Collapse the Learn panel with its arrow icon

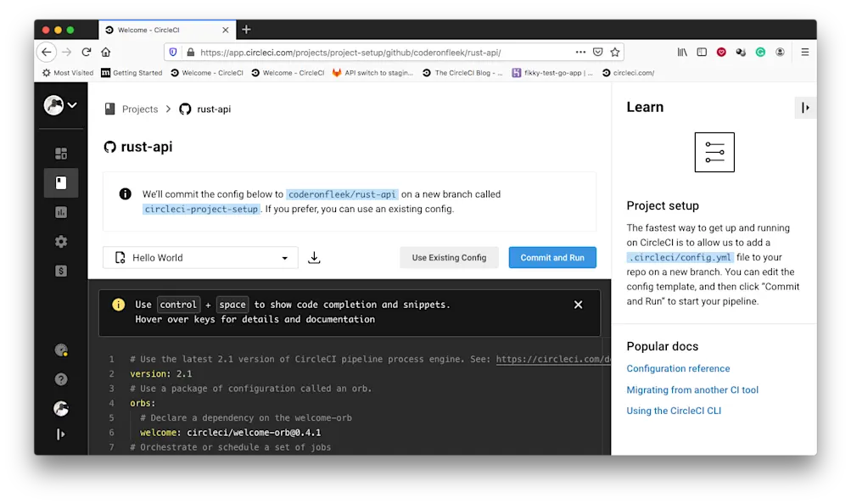click(804, 107)
